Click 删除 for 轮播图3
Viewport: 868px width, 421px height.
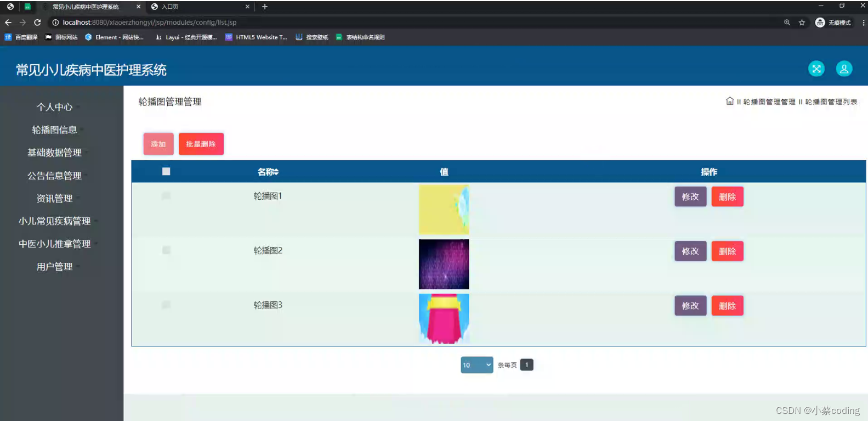point(728,306)
